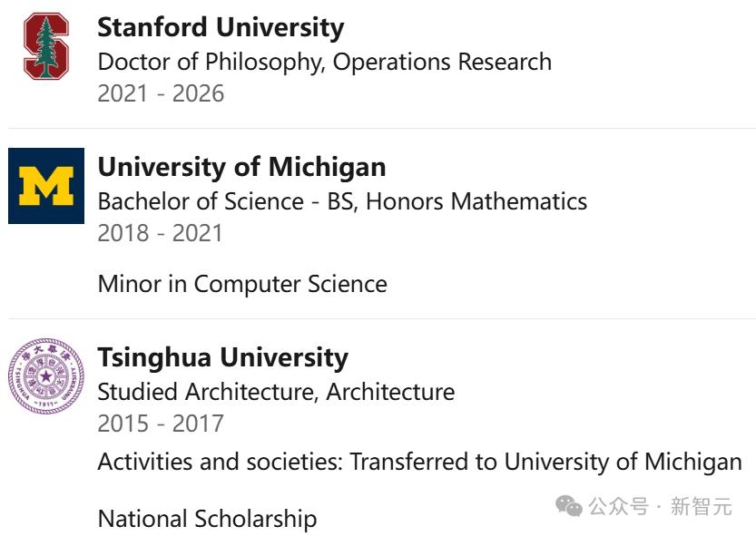Select the Studied Architecture degree line

tap(276, 392)
